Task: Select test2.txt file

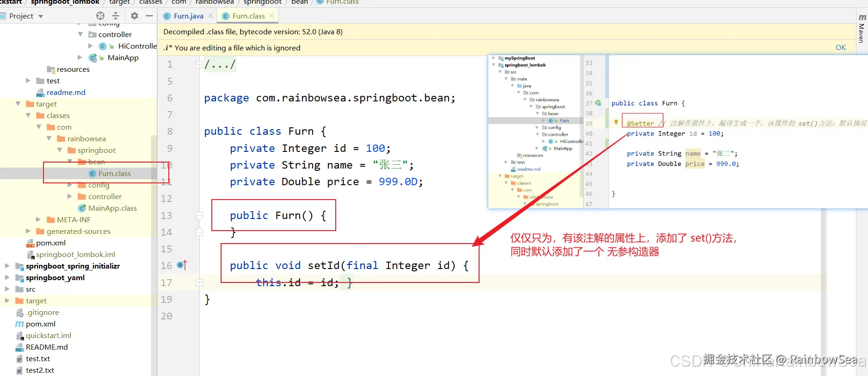Action: tap(40, 370)
